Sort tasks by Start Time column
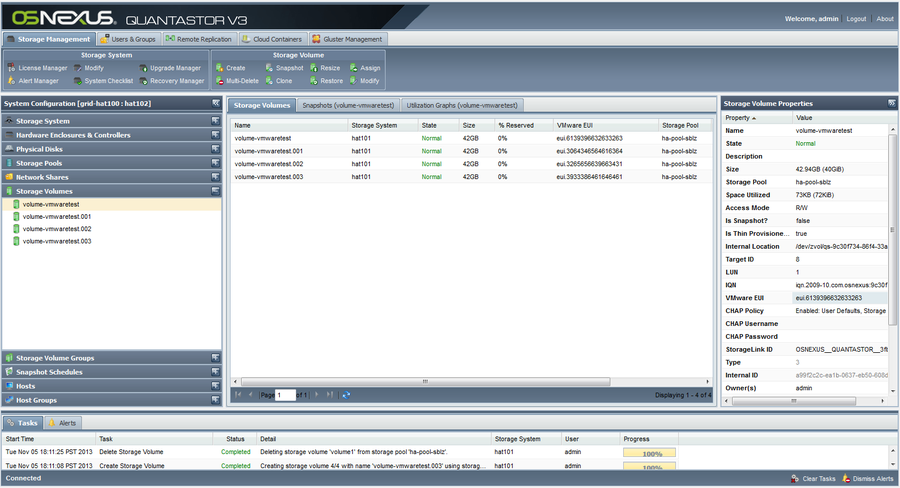The width and height of the screenshot is (900, 488). click(49, 439)
